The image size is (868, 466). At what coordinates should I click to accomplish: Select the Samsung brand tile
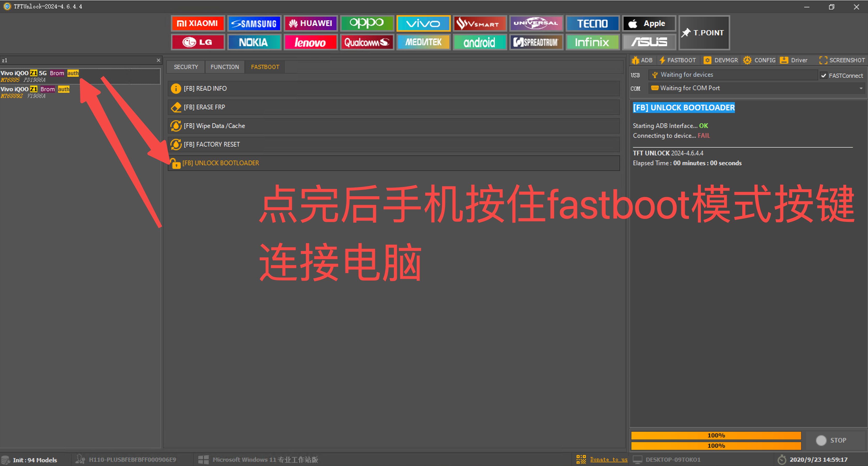[254, 23]
